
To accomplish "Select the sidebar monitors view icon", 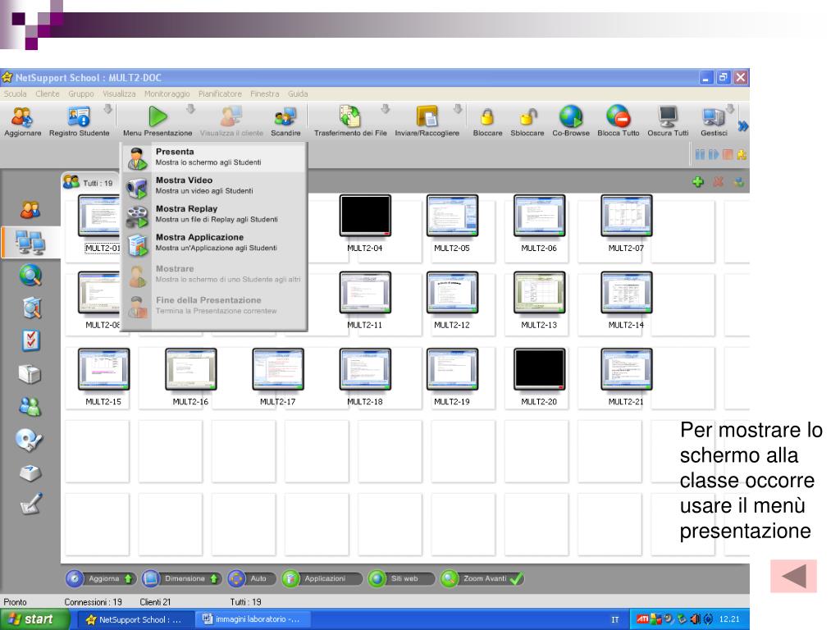I will (30, 243).
